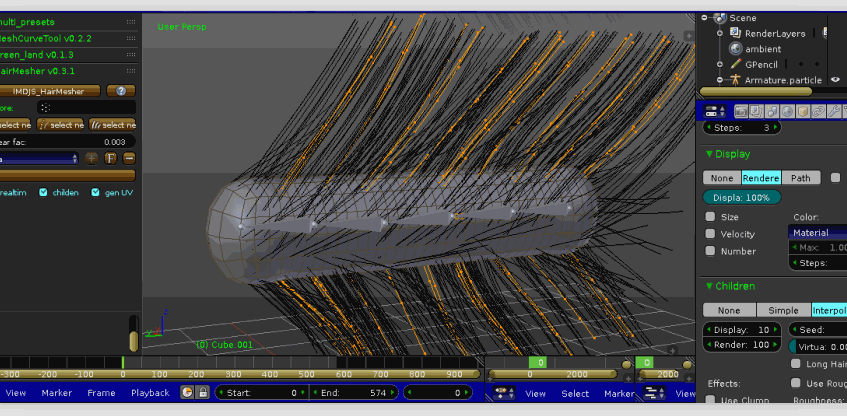Collapse the Armature.particle node in outliner
Viewport: 847px width, 416px height.
coord(720,80)
